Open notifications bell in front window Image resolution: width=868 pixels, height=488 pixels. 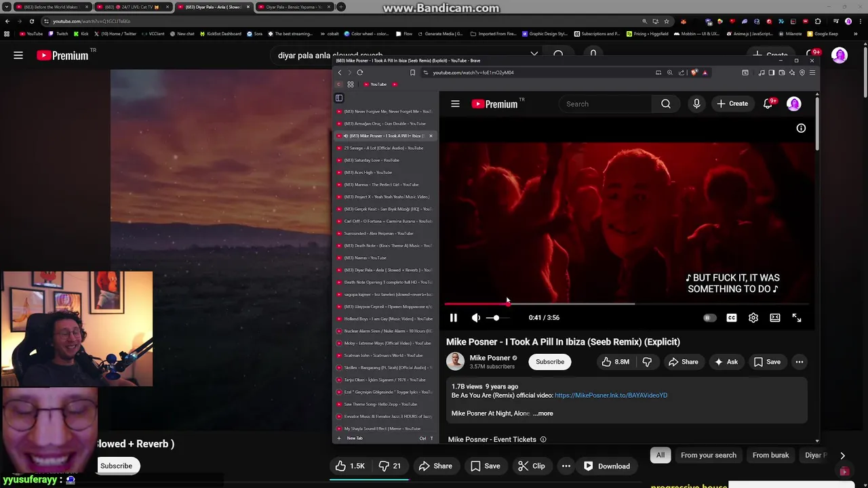[x=768, y=104]
